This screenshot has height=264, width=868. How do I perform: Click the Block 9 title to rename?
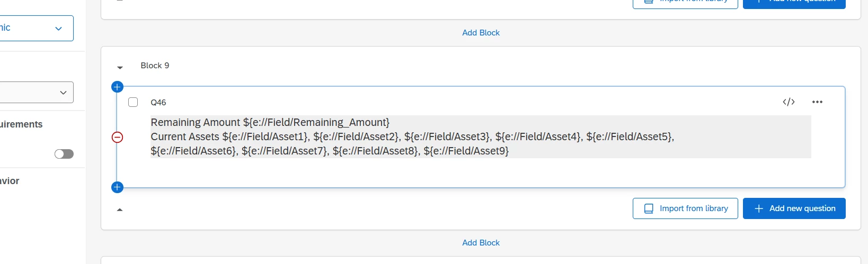(155, 66)
